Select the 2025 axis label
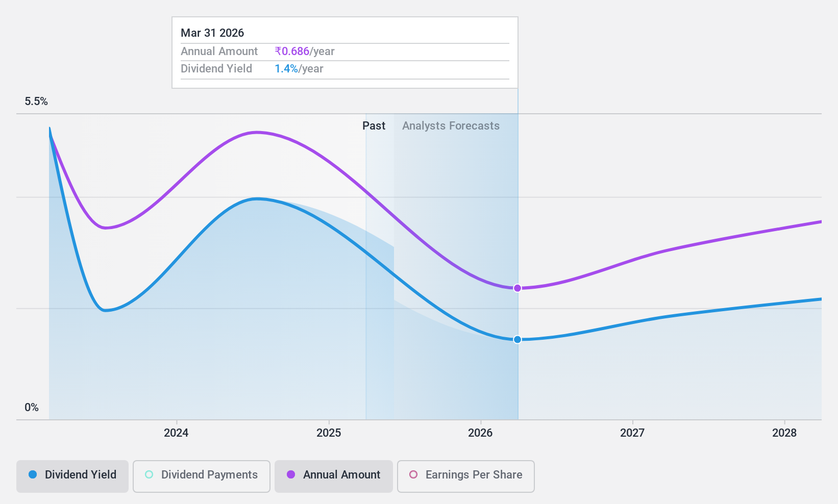838x504 pixels. point(329,433)
